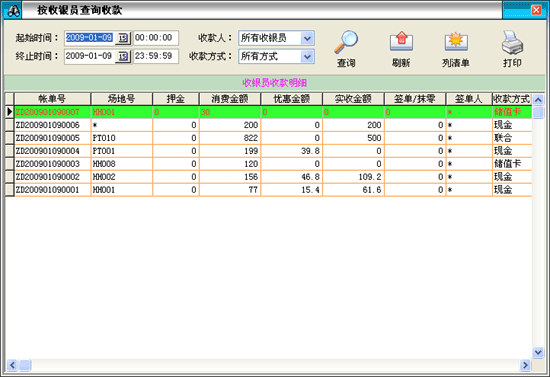Select row ZD200901090005
550x377 pixels.
click(269, 138)
